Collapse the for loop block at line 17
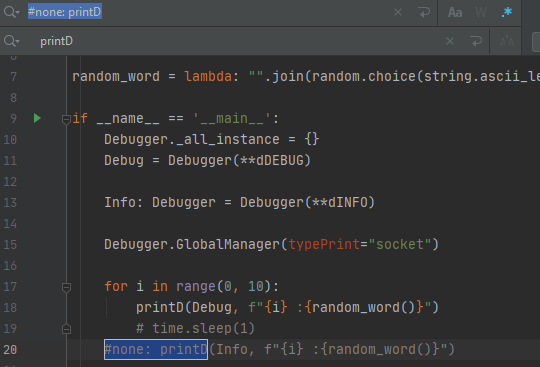This screenshot has width=540, height=367. (x=66, y=287)
